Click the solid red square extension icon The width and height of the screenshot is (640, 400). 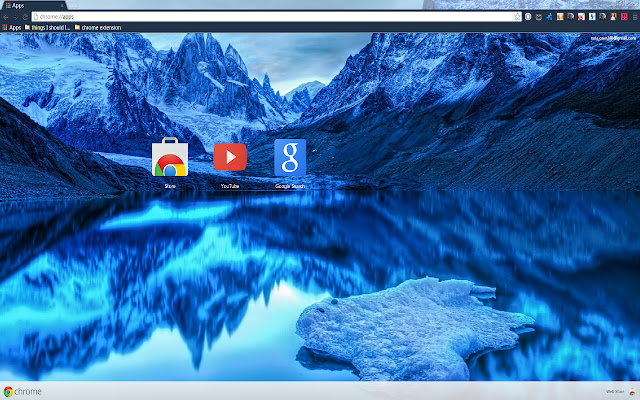tap(624, 17)
